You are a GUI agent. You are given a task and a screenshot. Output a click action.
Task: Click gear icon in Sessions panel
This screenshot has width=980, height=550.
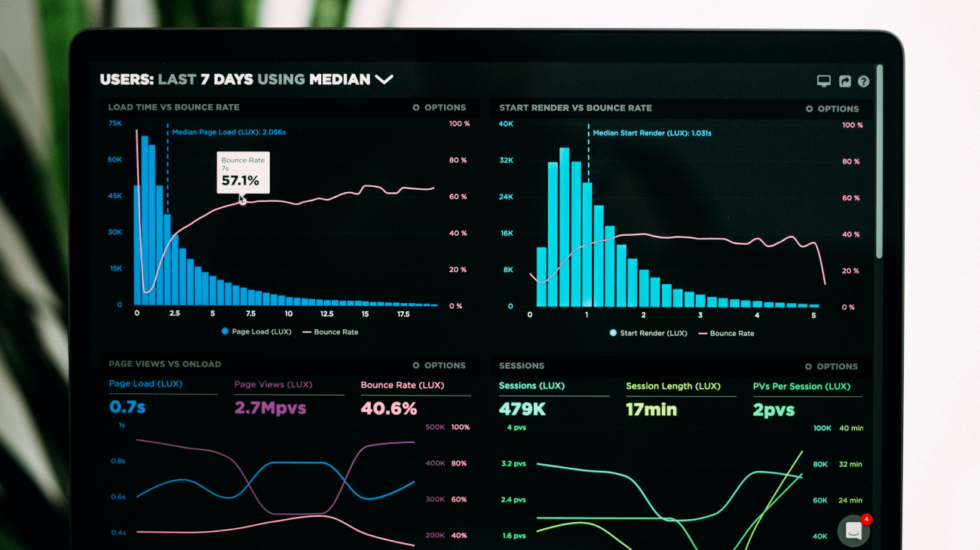809,367
